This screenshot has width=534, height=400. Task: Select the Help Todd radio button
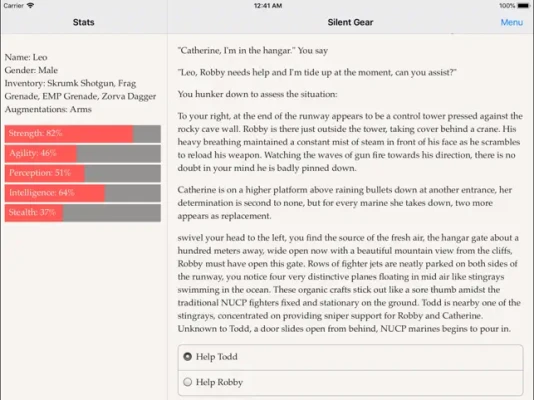coord(187,356)
